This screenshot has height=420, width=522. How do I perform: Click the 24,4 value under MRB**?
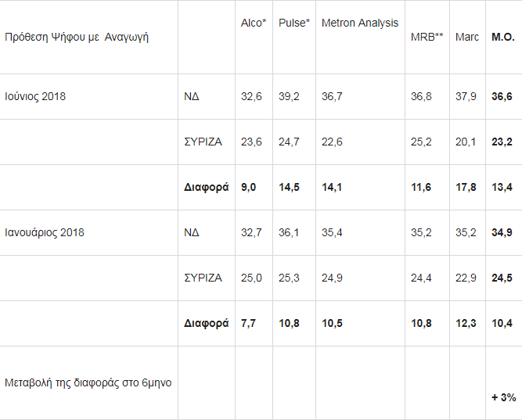421,278
